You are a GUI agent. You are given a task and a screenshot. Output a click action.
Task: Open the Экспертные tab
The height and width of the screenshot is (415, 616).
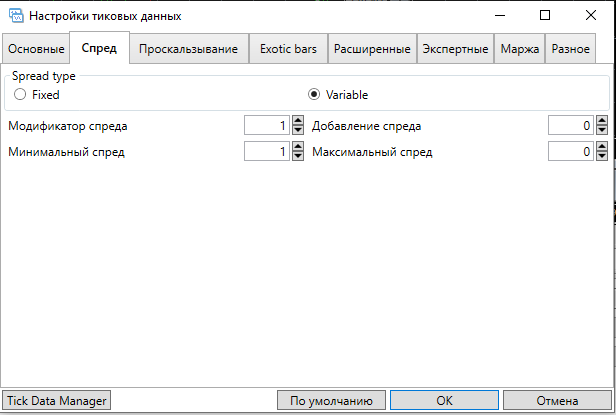pyautogui.click(x=455, y=49)
